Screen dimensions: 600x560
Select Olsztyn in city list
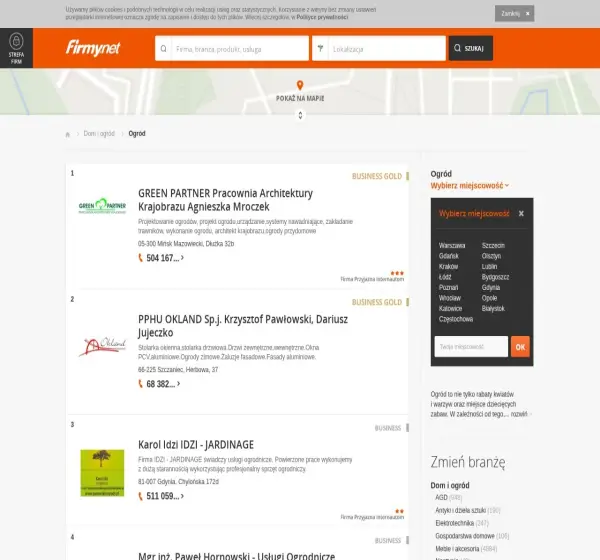click(x=491, y=256)
